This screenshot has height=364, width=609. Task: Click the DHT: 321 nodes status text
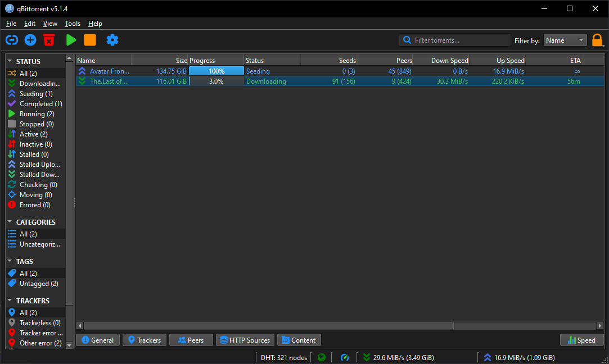(284, 357)
